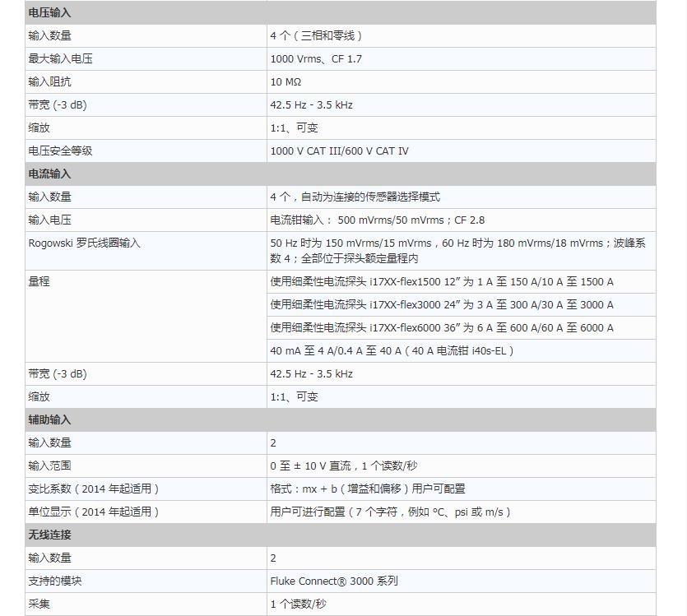Click the 1000 V CAT III/600 V CAT IV value

point(339,151)
